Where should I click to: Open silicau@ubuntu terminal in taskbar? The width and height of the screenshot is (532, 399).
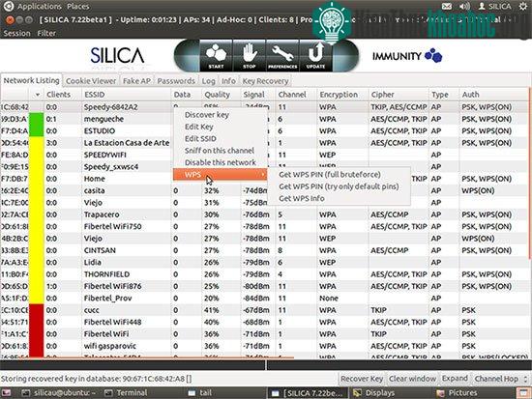[x=59, y=393]
